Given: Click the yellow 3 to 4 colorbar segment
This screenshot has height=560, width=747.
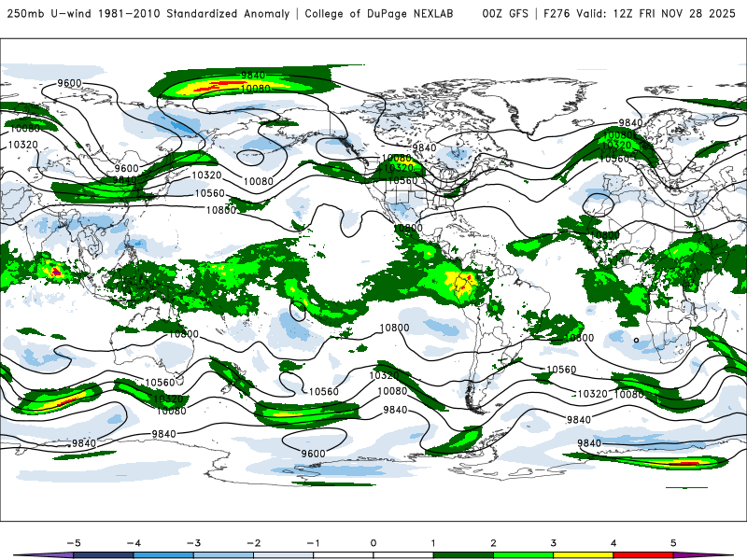Looking at the screenshot, I should coord(584,555).
